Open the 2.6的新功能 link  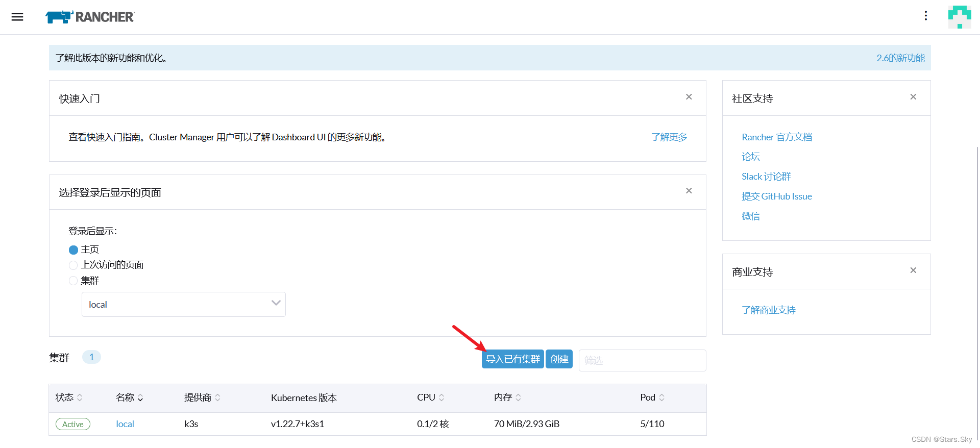click(900, 58)
